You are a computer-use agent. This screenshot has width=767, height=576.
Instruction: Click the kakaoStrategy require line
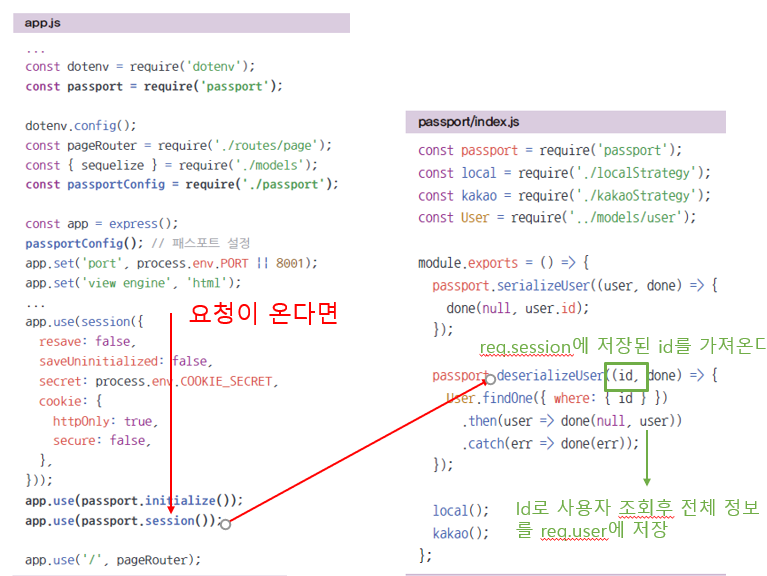pos(564,196)
